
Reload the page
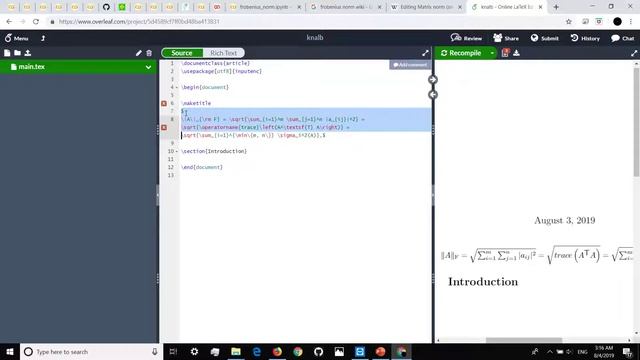(x=36, y=22)
